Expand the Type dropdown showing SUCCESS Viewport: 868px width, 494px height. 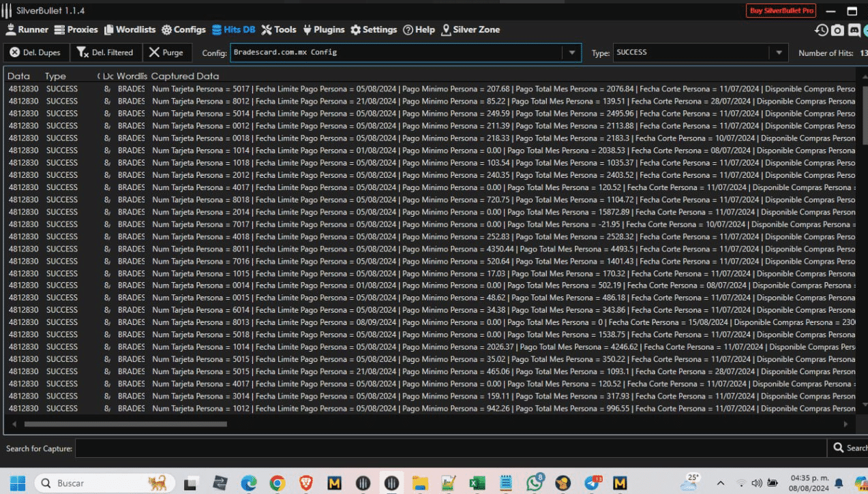coord(778,52)
